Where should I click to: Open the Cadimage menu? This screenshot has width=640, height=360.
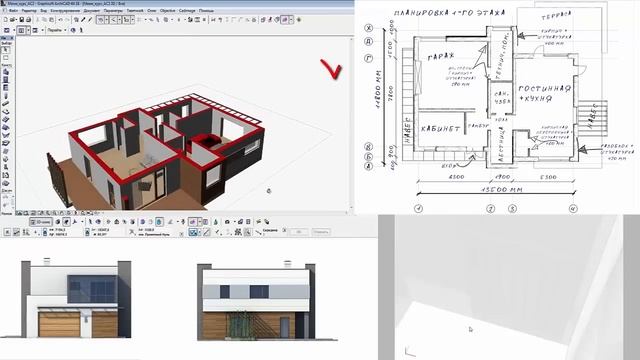click(187, 11)
